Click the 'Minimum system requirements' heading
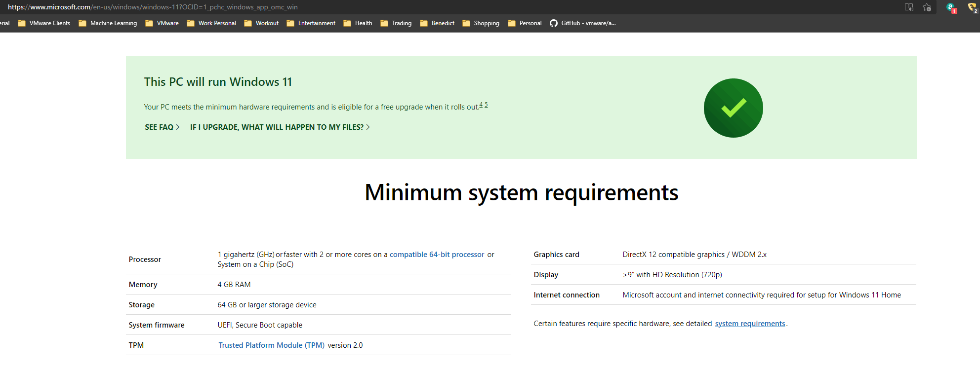Image resolution: width=980 pixels, height=369 pixels. point(522,192)
